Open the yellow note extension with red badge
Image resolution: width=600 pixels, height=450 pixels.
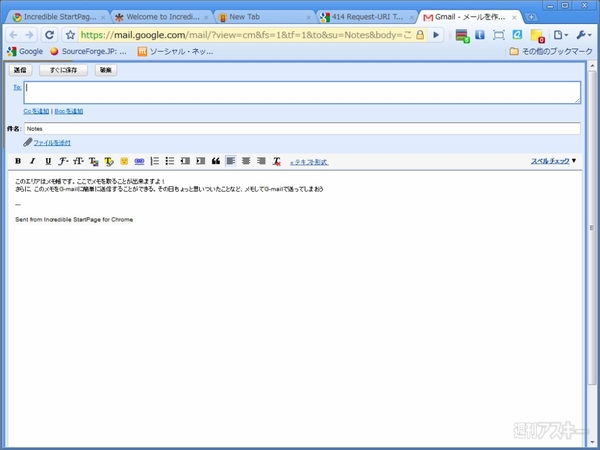tap(537, 36)
